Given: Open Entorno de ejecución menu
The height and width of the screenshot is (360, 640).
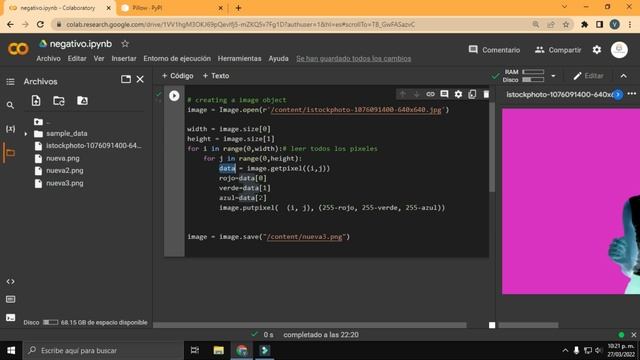Looking at the screenshot, I should (x=177, y=59).
